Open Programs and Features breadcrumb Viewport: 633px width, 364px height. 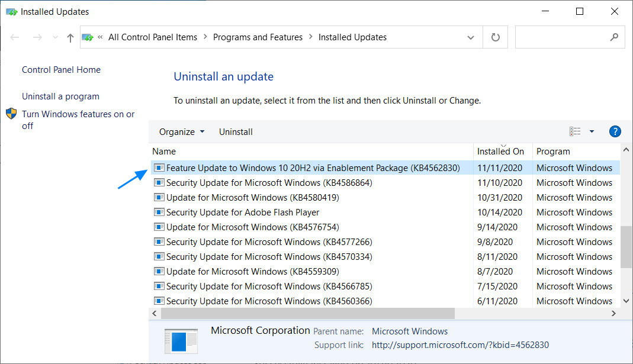[258, 37]
